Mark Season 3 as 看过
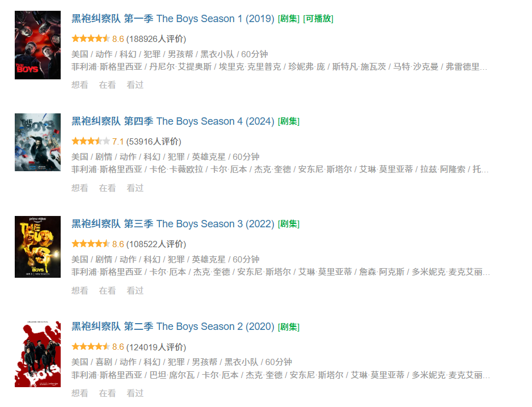Image resolution: width=532 pixels, height=407 pixels. [135, 290]
